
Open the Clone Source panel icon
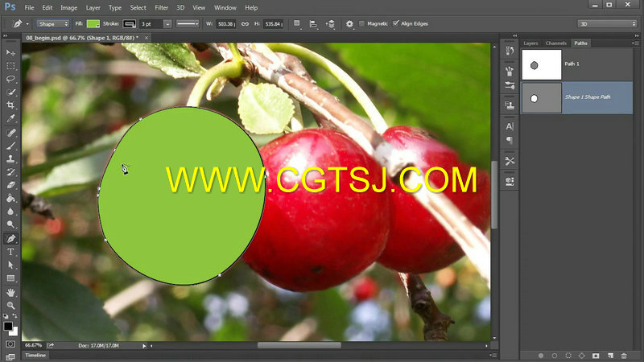(x=510, y=105)
